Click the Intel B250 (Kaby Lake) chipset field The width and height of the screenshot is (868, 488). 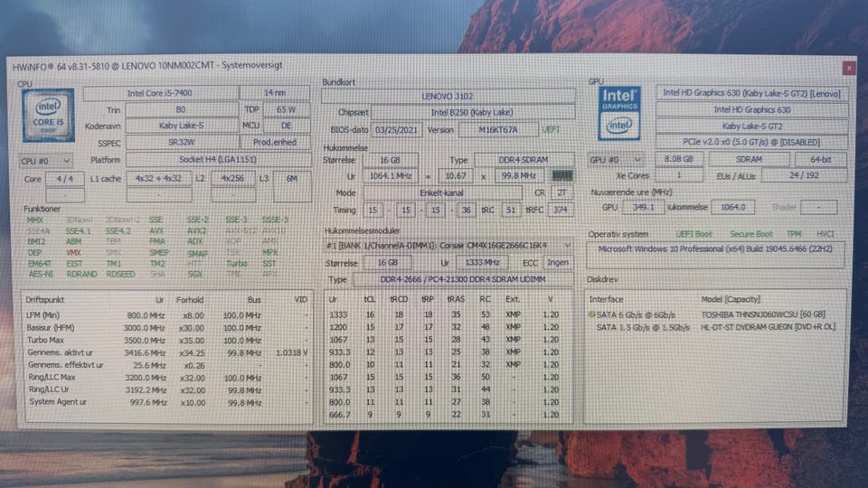point(472,112)
